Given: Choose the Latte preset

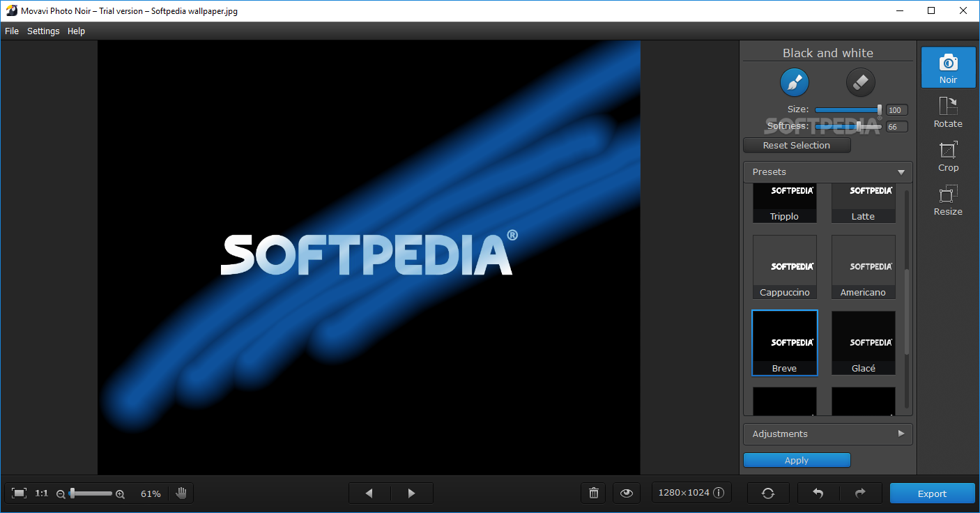Looking at the screenshot, I should click(863, 204).
